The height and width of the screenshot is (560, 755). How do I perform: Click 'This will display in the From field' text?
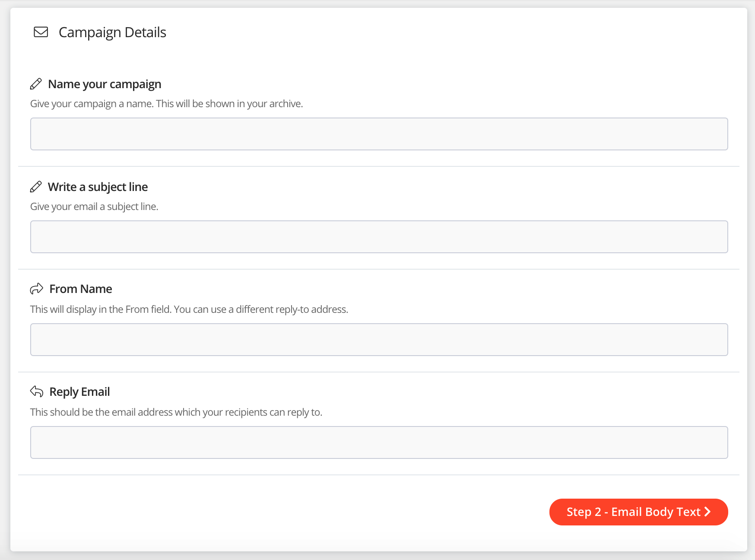click(x=189, y=309)
